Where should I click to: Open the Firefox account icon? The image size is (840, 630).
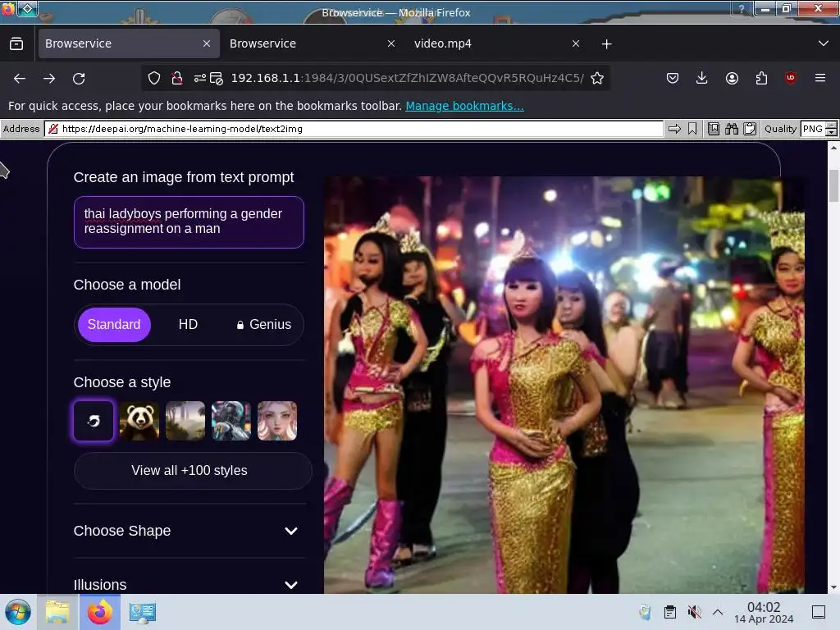[x=732, y=78]
